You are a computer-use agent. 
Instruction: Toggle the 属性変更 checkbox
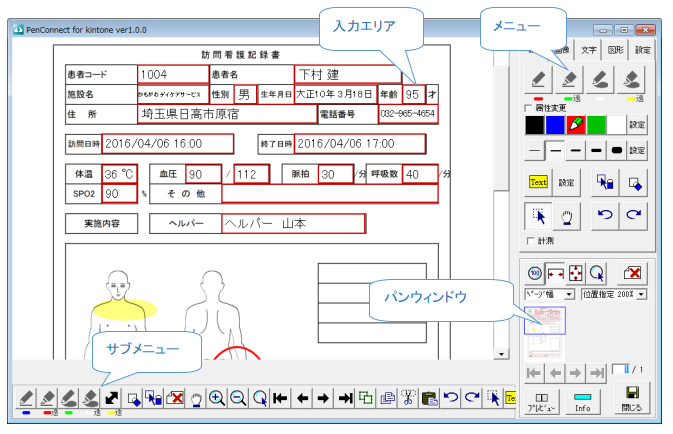(529, 108)
